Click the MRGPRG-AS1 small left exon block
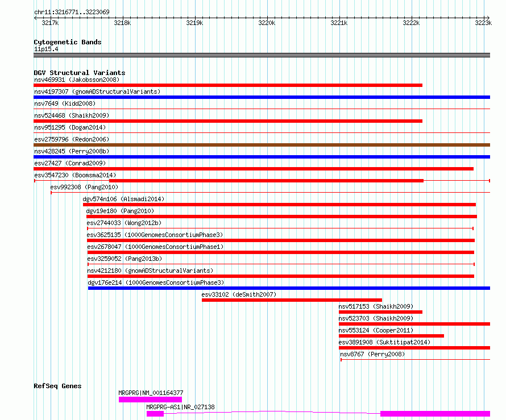The image size is (506, 420). click(155, 414)
